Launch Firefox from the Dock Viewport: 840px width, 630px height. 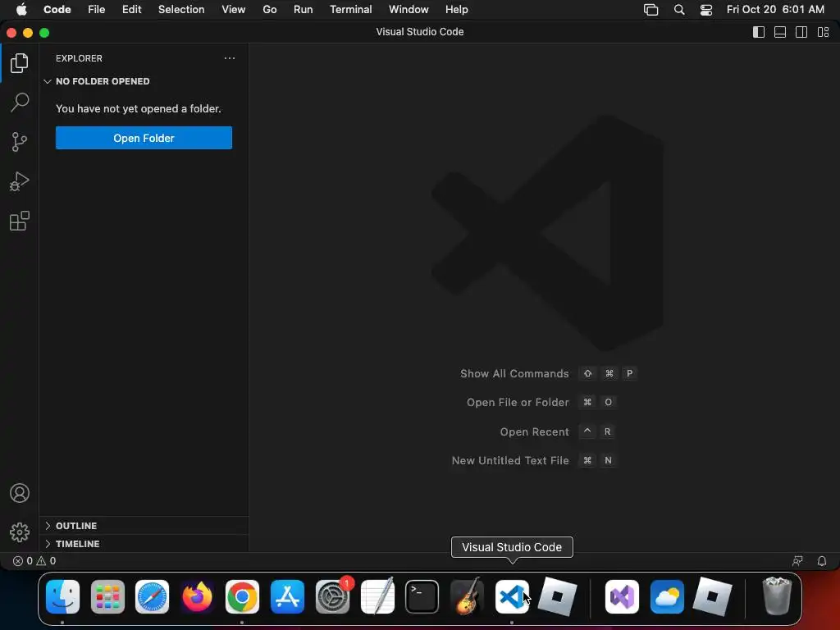(197, 596)
